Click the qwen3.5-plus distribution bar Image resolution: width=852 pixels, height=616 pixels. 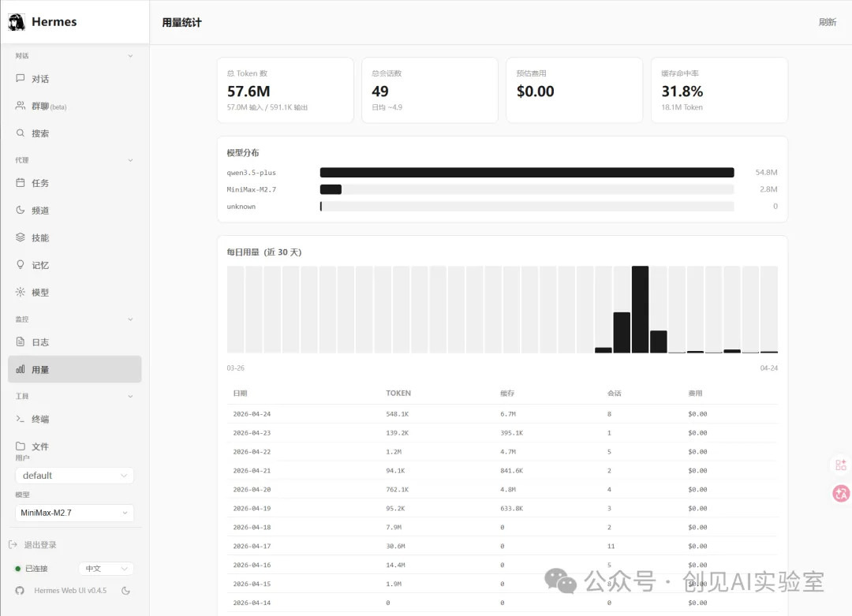point(526,172)
